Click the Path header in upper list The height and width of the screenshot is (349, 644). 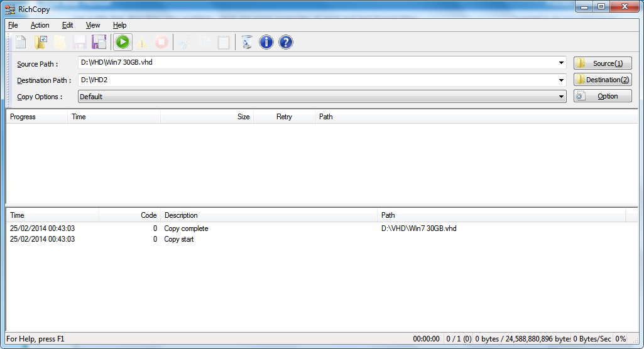pos(476,117)
